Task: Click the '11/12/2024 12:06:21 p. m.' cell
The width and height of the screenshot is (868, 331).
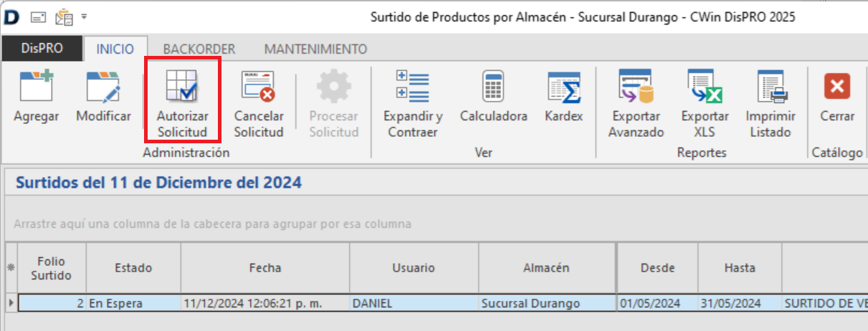Action: [265, 303]
